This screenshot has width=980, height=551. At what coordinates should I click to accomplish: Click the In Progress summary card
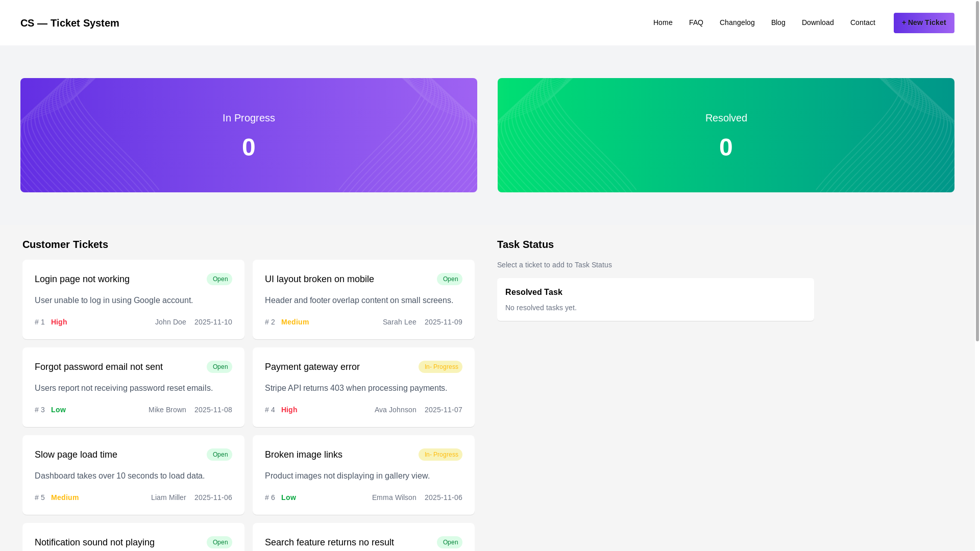pyautogui.click(x=249, y=135)
